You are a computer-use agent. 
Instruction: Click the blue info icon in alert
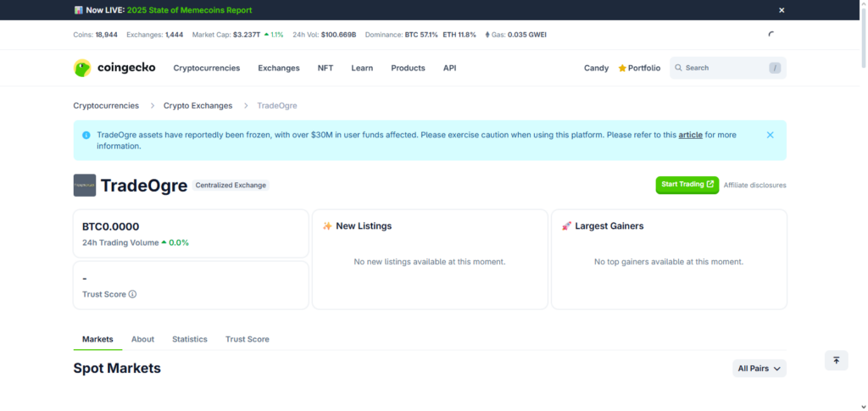point(86,135)
